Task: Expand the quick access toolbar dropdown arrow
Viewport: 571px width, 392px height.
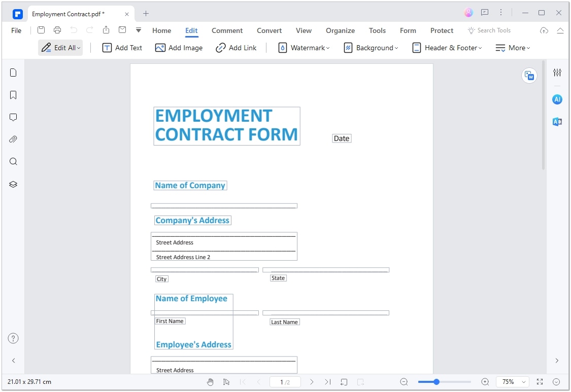Action: coord(139,30)
